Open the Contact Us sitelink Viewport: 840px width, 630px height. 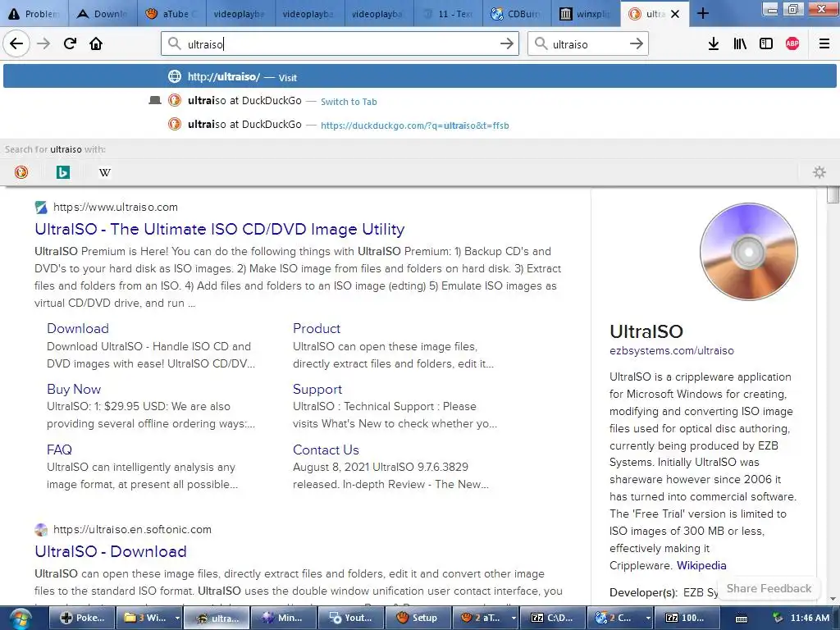pos(326,450)
